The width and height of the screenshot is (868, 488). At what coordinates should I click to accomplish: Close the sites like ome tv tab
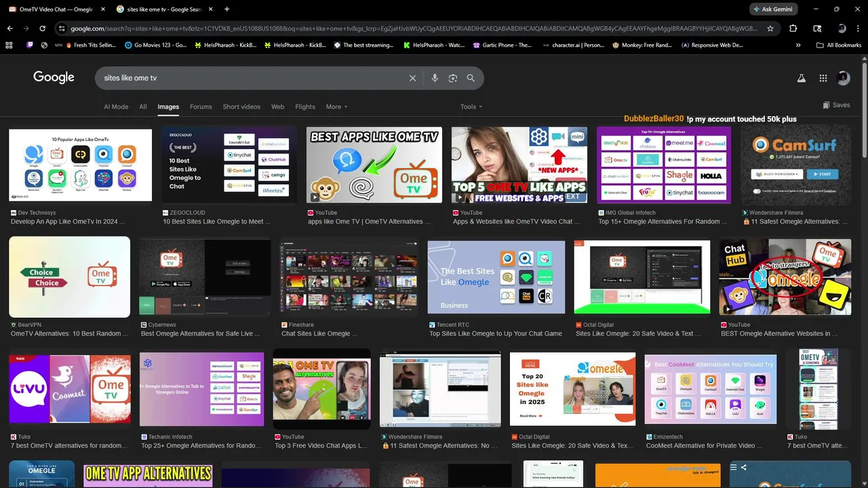tap(210, 9)
